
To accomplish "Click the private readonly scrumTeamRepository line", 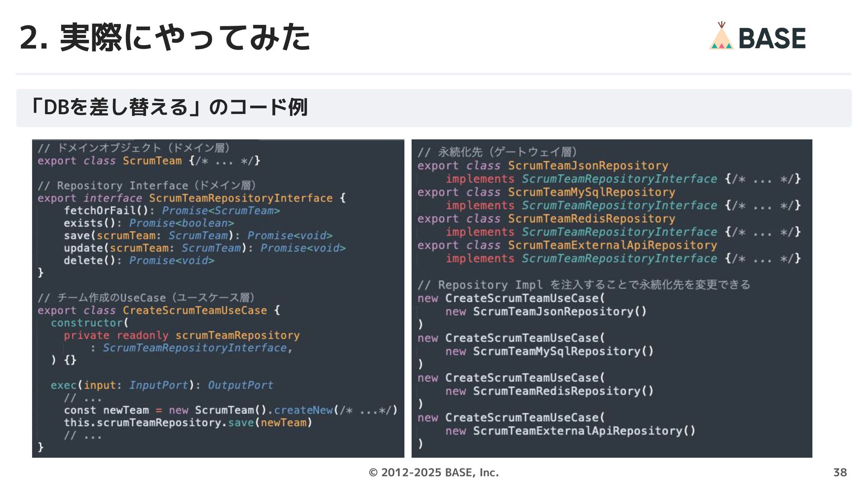I will pos(181,335).
